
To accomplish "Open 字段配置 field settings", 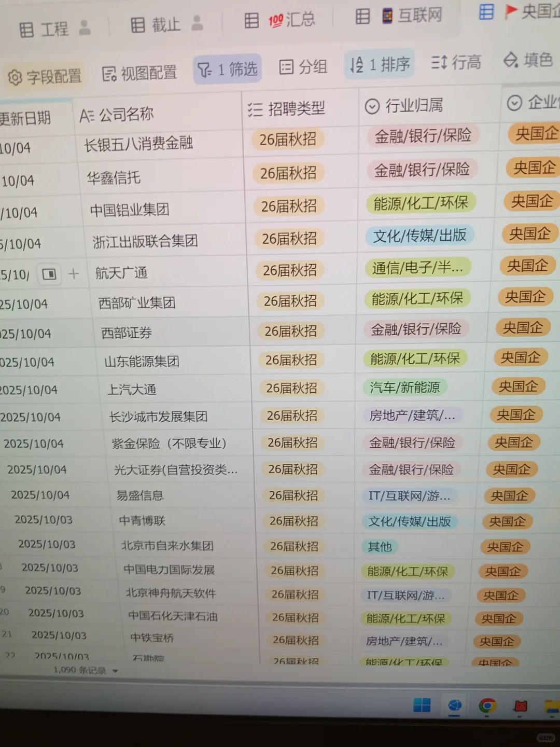I will [45, 77].
